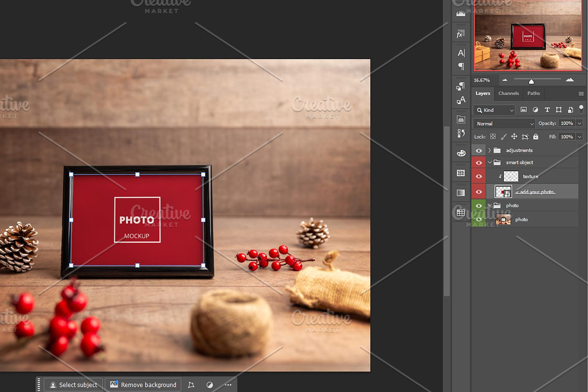Switch to the Channels tab
588x392 pixels.
click(x=509, y=93)
